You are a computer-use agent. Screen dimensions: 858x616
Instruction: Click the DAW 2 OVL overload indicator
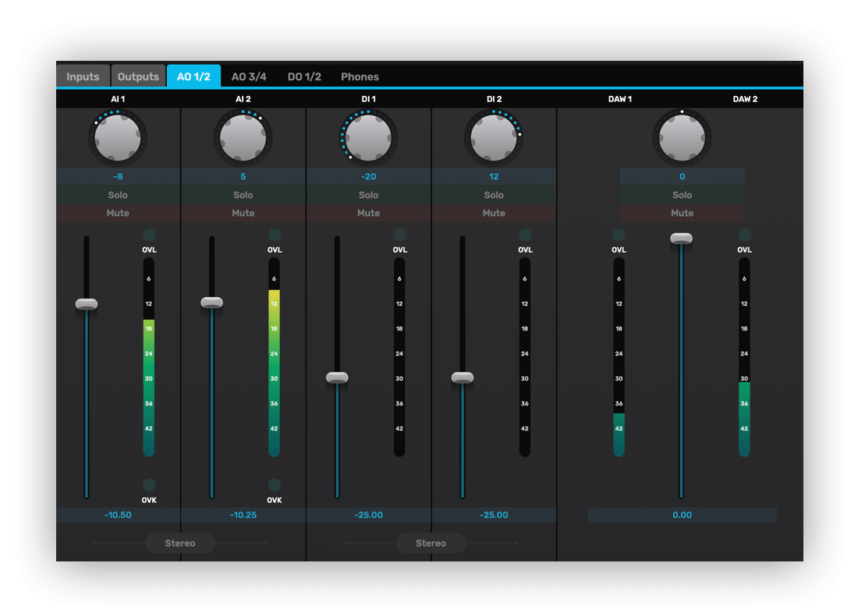coord(744,235)
